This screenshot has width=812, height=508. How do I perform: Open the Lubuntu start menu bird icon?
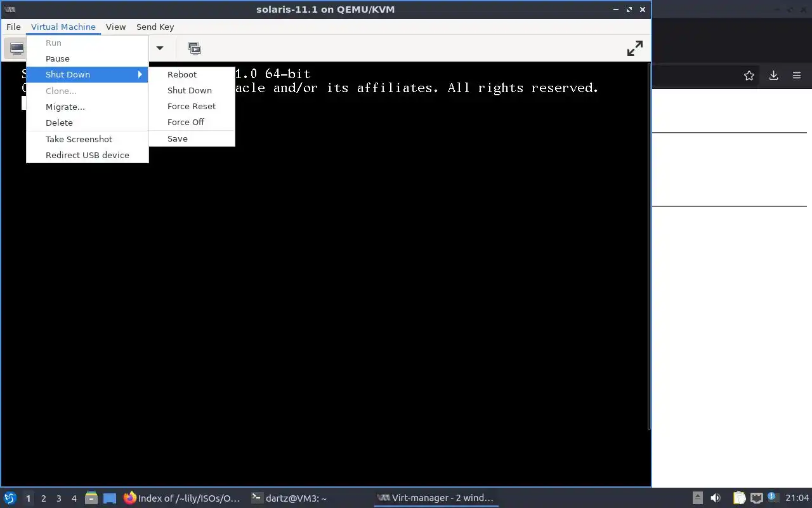point(10,498)
